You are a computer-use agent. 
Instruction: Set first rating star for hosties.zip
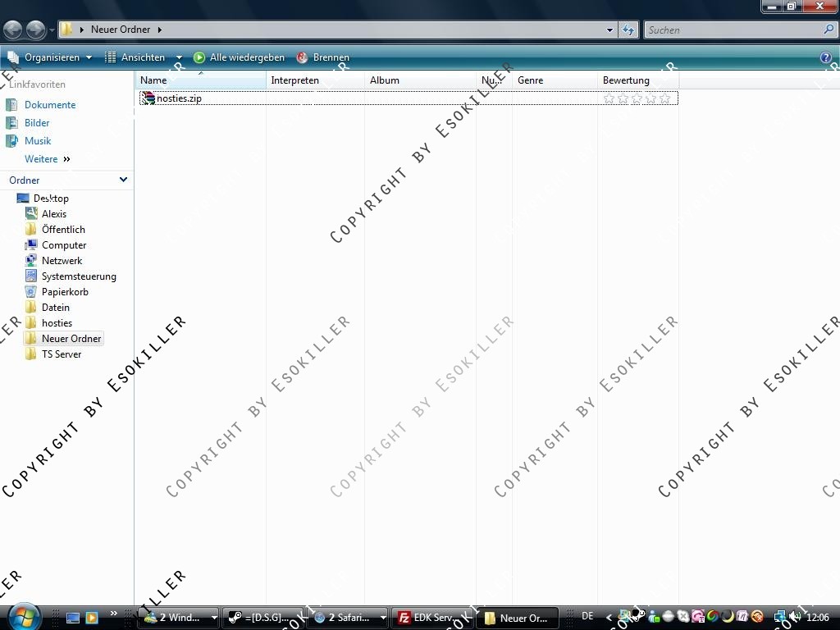tap(609, 98)
